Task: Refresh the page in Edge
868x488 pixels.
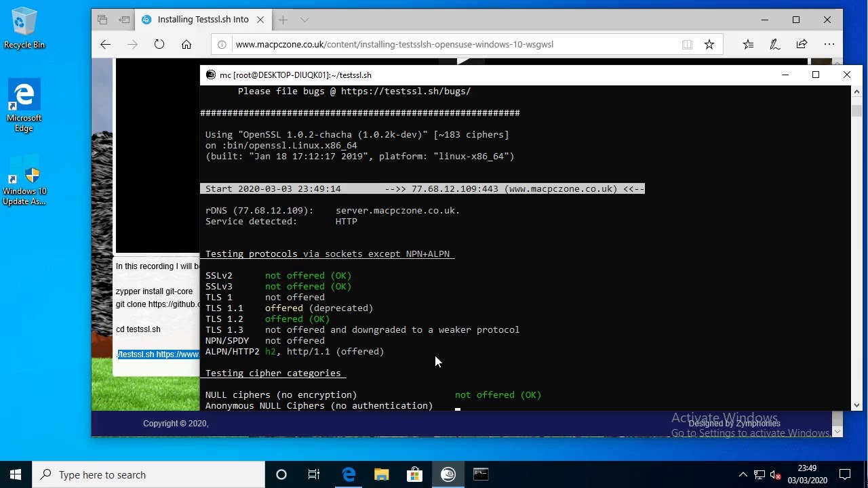Action: coord(159,44)
